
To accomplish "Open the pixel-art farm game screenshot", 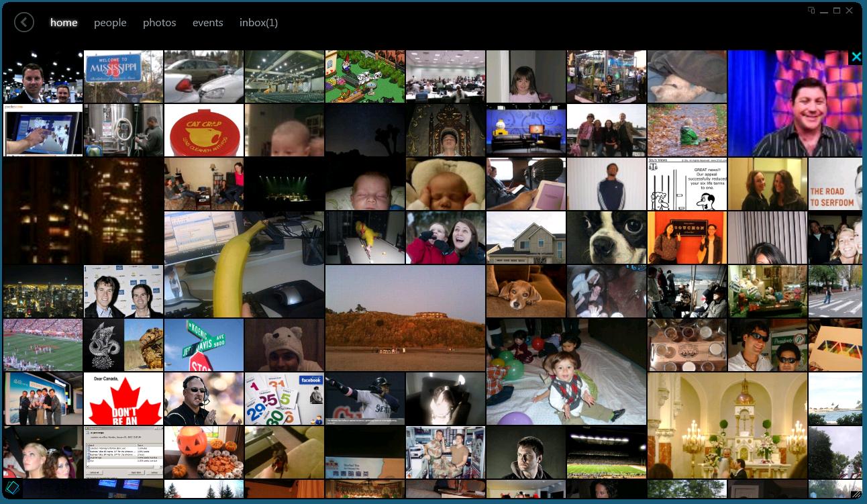I will click(365, 77).
